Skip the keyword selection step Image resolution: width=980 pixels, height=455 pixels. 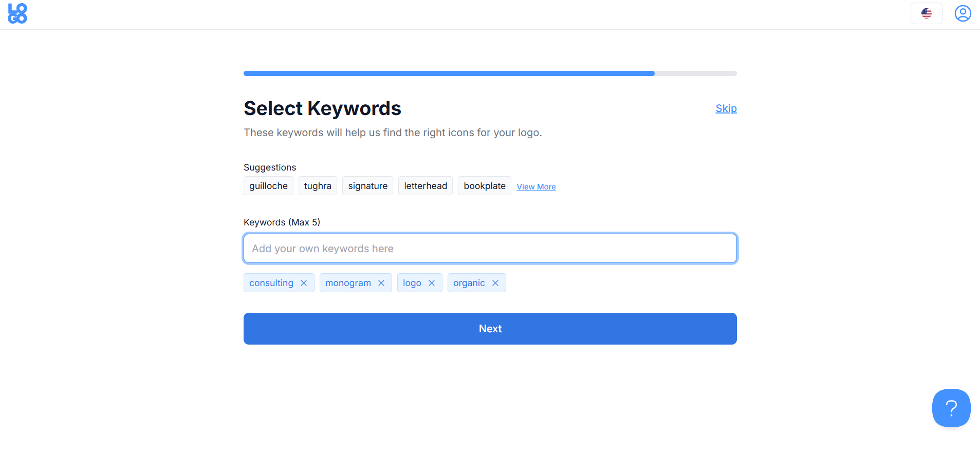(726, 108)
